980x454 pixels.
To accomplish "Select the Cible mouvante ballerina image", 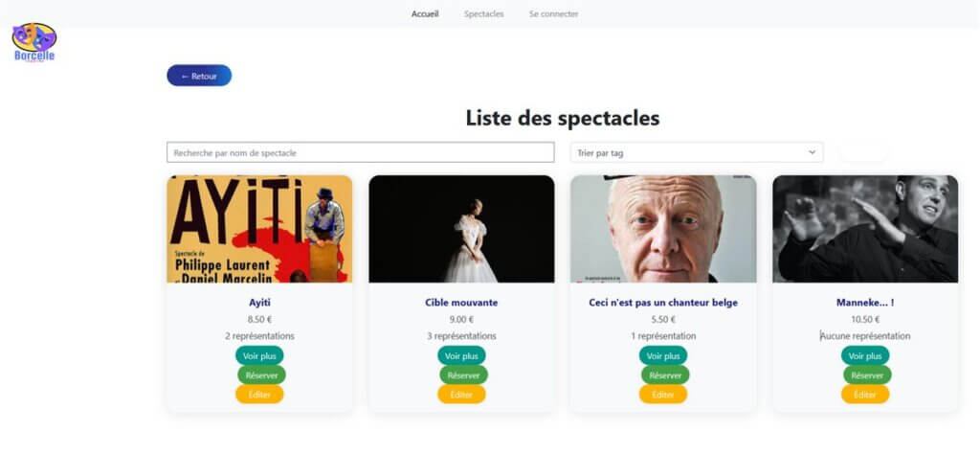I will coord(461,229).
